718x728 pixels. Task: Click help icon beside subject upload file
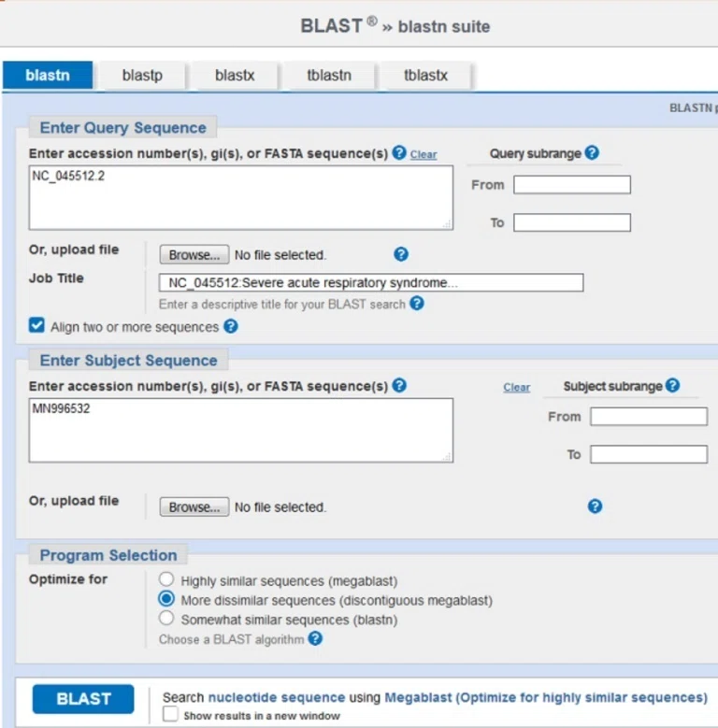point(595,507)
